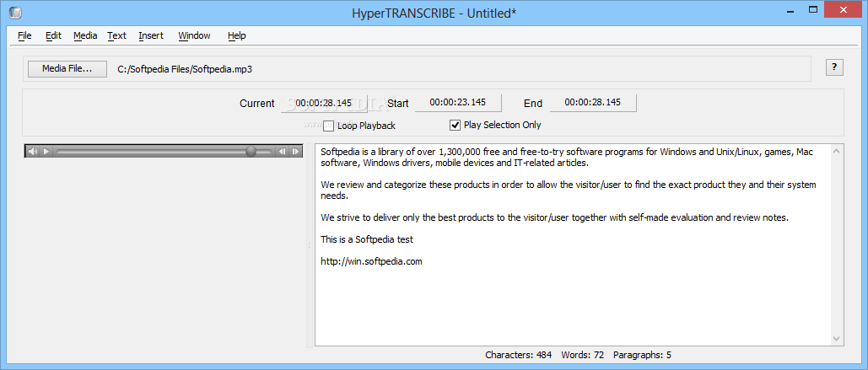Click the Media File... button
Screen dimensions: 868x370
67,68
